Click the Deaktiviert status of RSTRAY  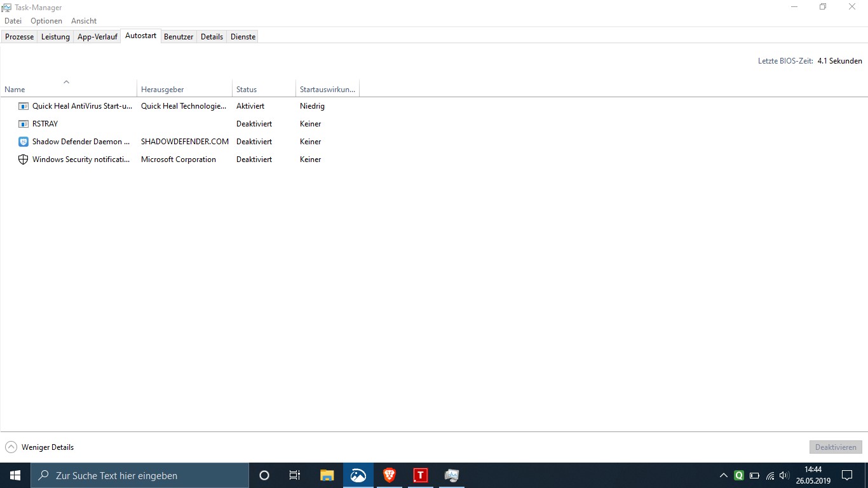coord(254,124)
